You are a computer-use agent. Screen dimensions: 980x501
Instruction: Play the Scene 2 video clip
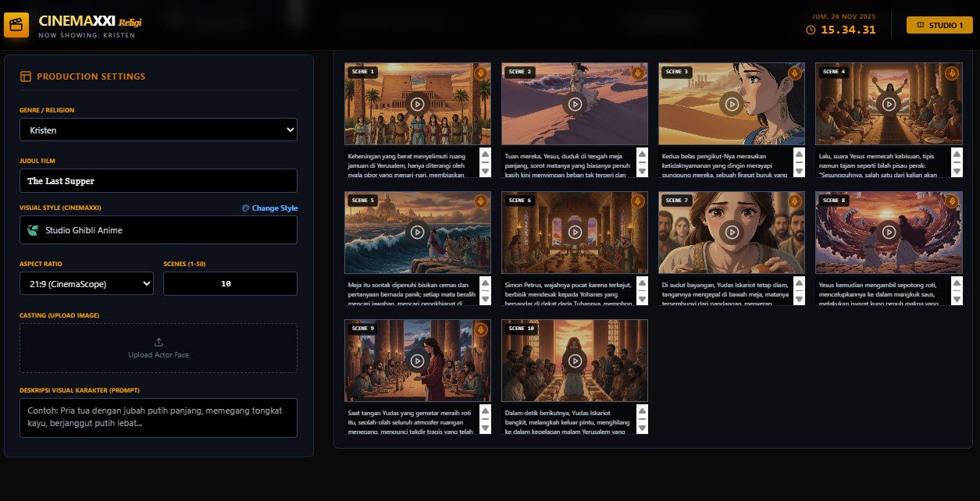point(575,103)
